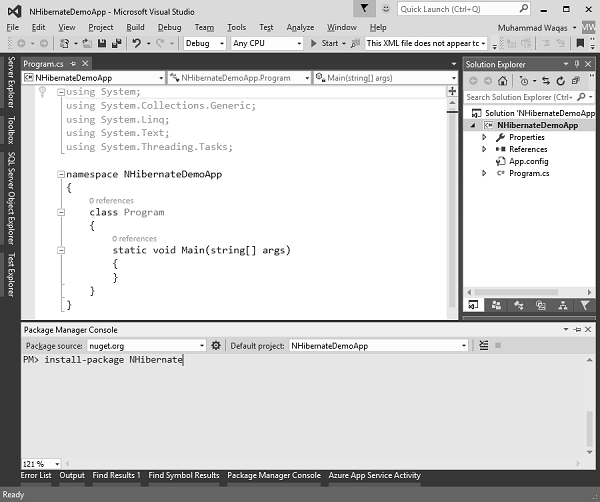Toggle auto-hide pin for Package Manager Console
The height and width of the screenshot is (502, 600).
click(577, 329)
